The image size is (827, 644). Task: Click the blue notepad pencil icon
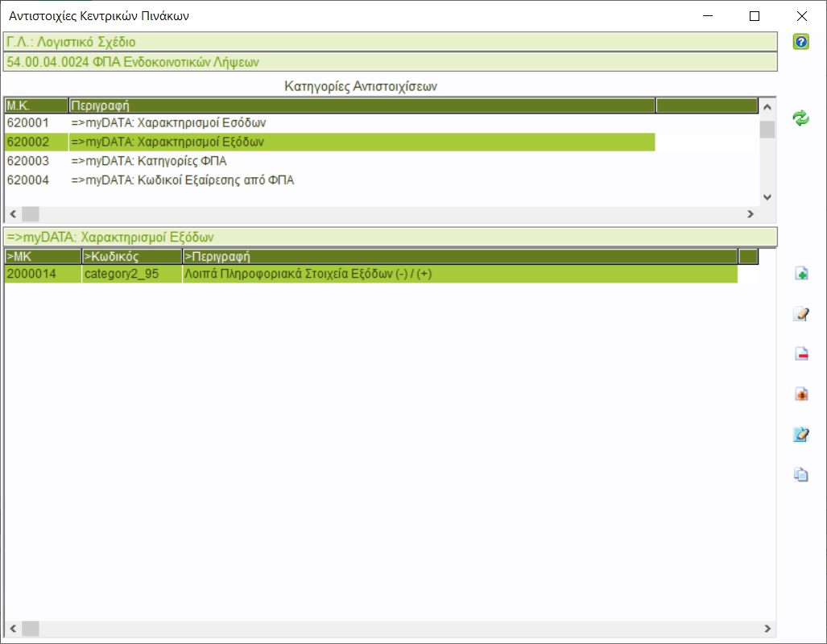click(800, 435)
